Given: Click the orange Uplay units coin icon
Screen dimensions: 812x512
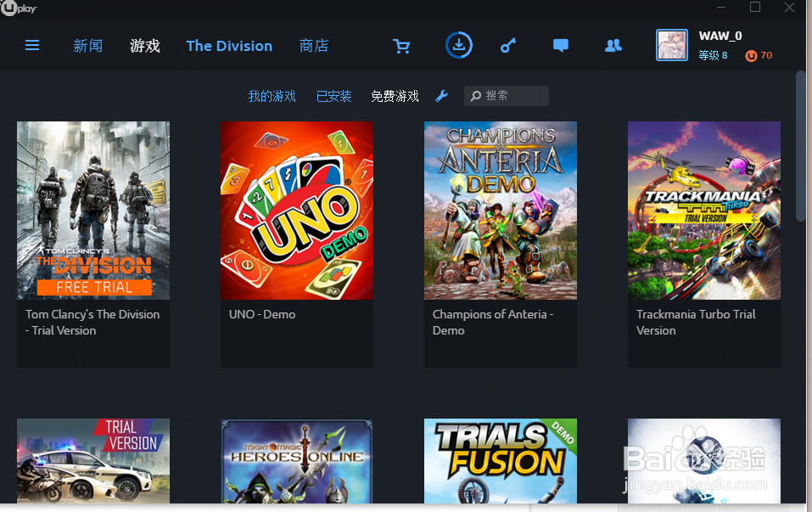Looking at the screenshot, I should point(751,55).
